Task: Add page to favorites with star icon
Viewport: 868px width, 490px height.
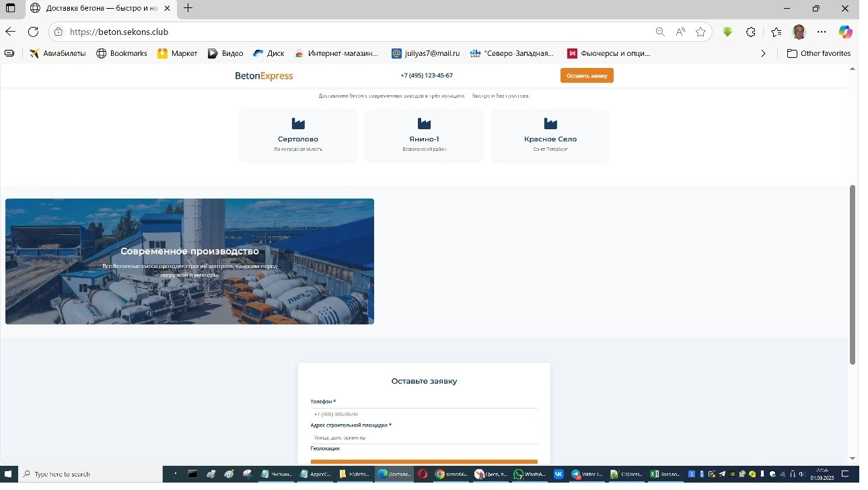Action: [x=700, y=32]
